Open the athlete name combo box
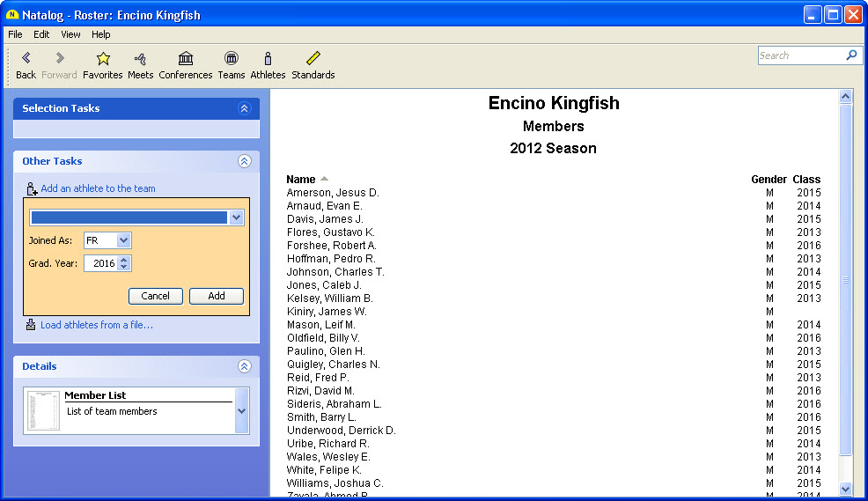The image size is (868, 501). click(x=236, y=217)
